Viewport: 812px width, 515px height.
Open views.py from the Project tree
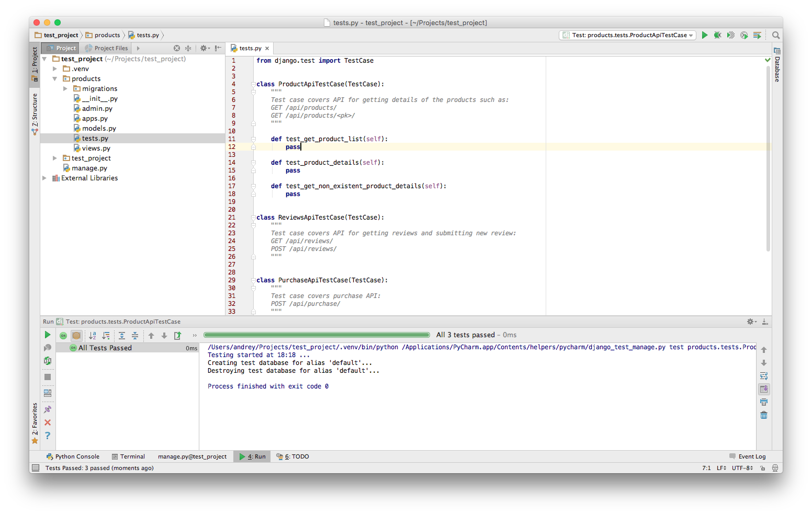96,148
